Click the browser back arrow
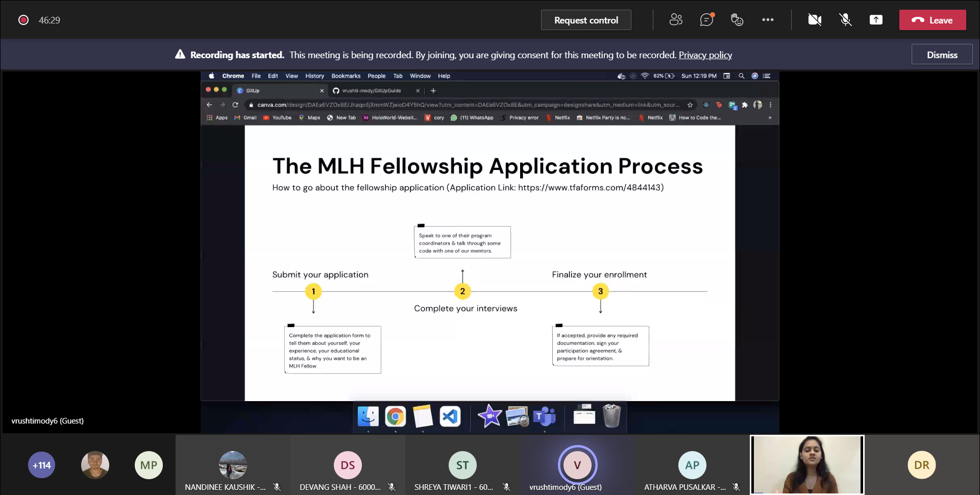The height and width of the screenshot is (495, 980). [x=209, y=105]
